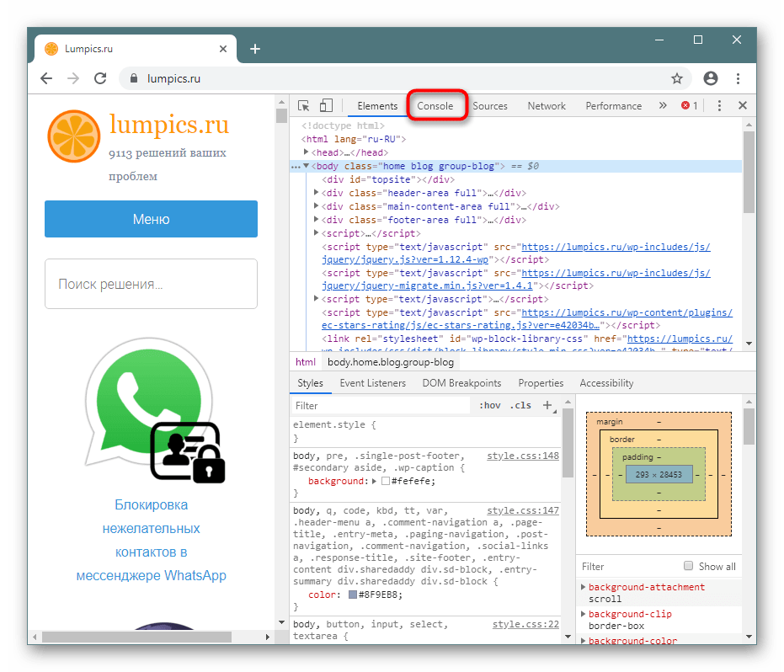Toggle the .cls class editor
This screenshot has width=784, height=672.
click(x=520, y=406)
